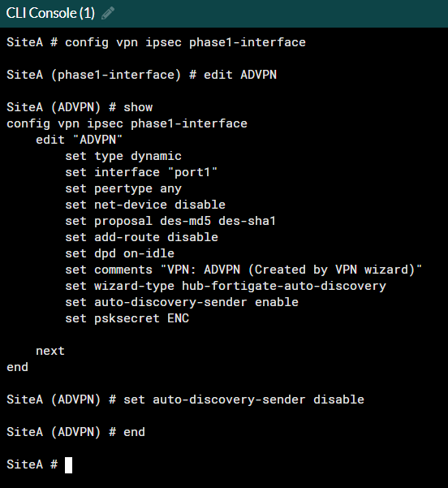Click the 'SiteA (ADVPN) # show' command line

80,107
